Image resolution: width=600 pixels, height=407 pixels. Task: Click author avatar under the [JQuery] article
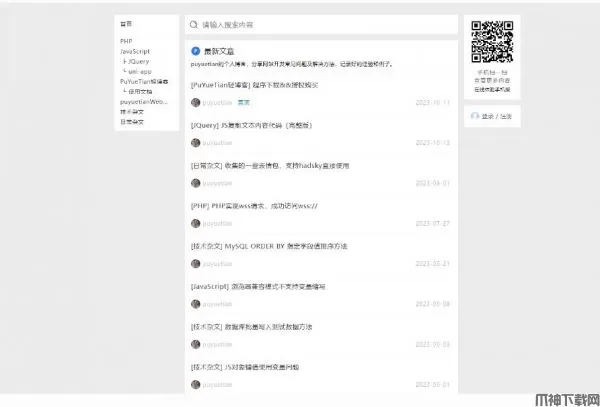(x=196, y=143)
